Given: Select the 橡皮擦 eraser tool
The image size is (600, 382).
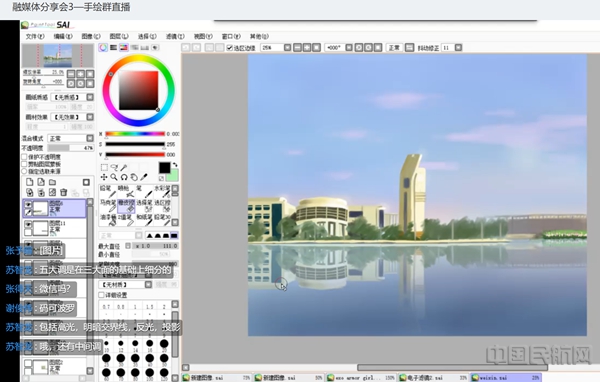Looking at the screenshot, I should (x=126, y=206).
